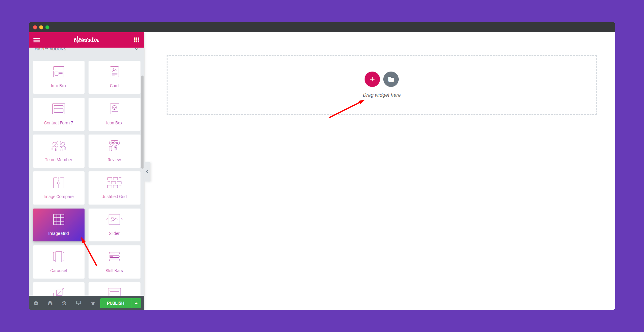644x332 pixels.
Task: Click the add section plus button
Action: 372,79
